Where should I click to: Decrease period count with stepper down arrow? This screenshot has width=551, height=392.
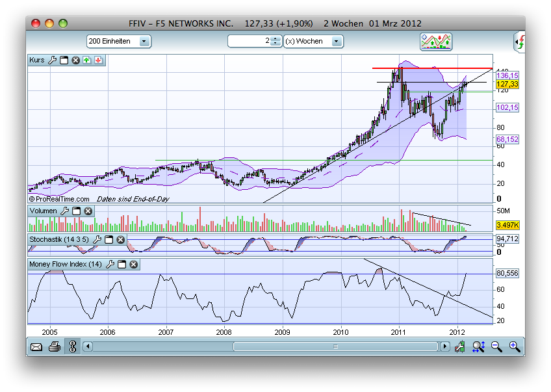(x=276, y=44)
